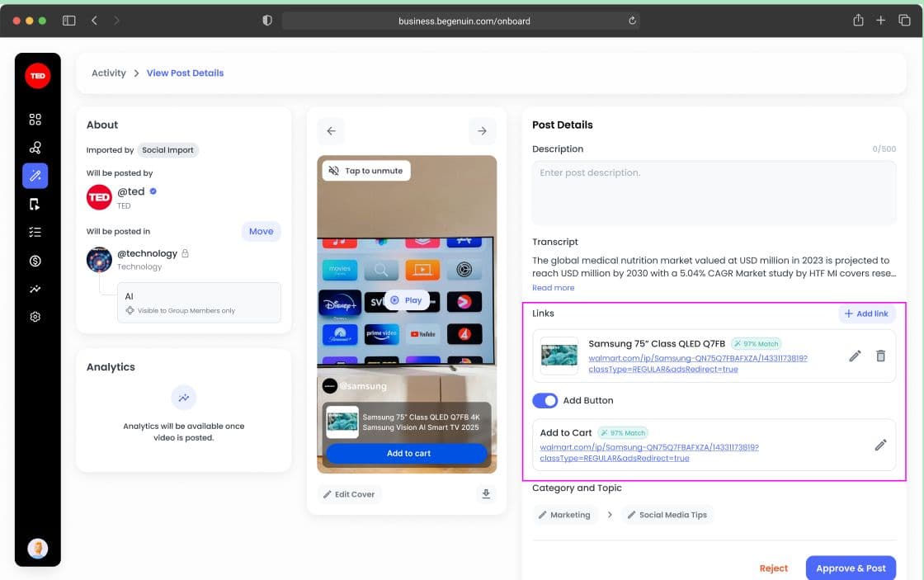924x580 pixels.
Task: Edit the Samsung 75" link with pencil icon
Action: (x=855, y=356)
